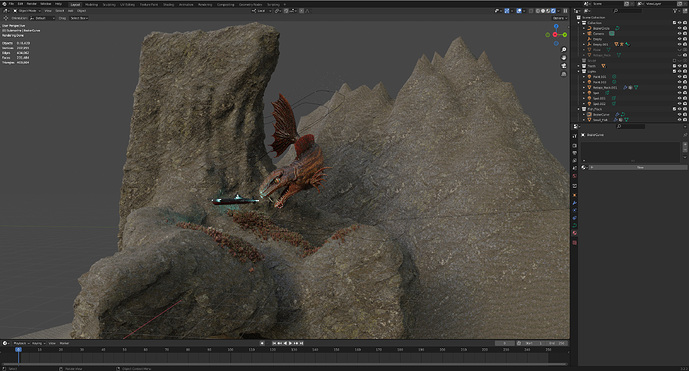Switch to the Shading workspace tab

pos(169,4)
